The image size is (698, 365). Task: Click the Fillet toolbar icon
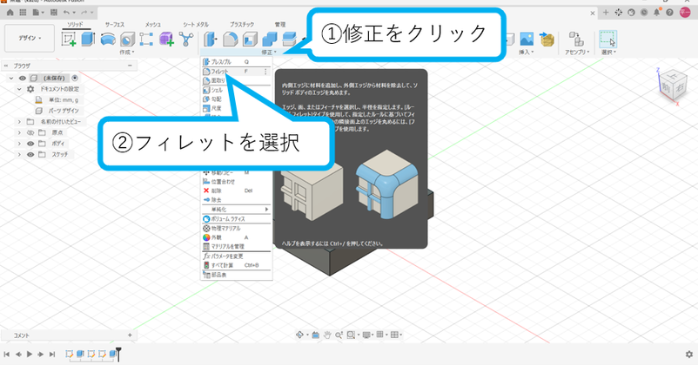click(x=230, y=39)
